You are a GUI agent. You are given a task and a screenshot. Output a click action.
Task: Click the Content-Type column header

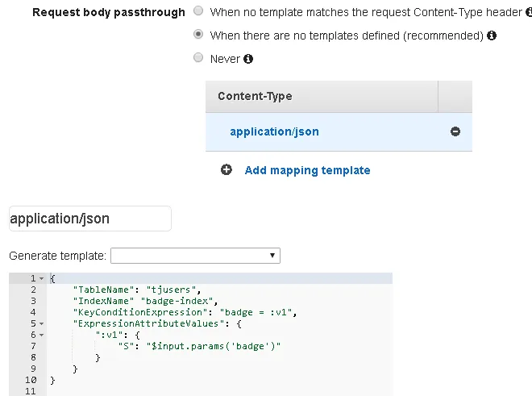click(x=255, y=96)
